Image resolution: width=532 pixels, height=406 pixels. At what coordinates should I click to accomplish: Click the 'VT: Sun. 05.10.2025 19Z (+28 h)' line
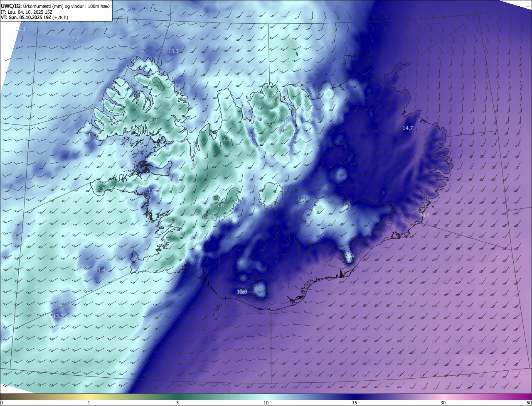click(34, 17)
